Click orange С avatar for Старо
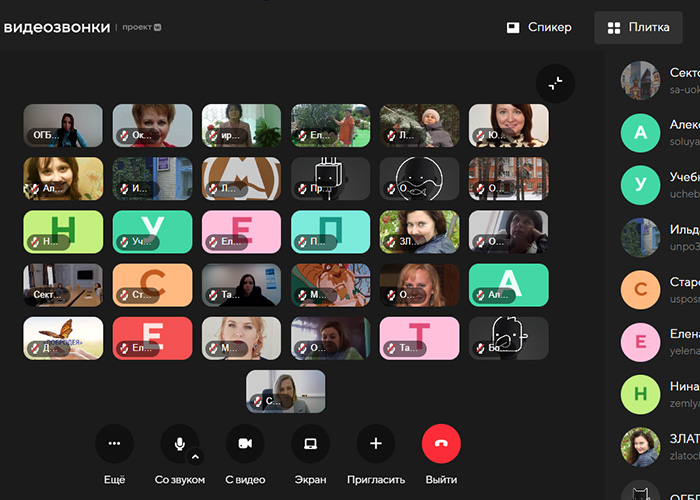 640,290
